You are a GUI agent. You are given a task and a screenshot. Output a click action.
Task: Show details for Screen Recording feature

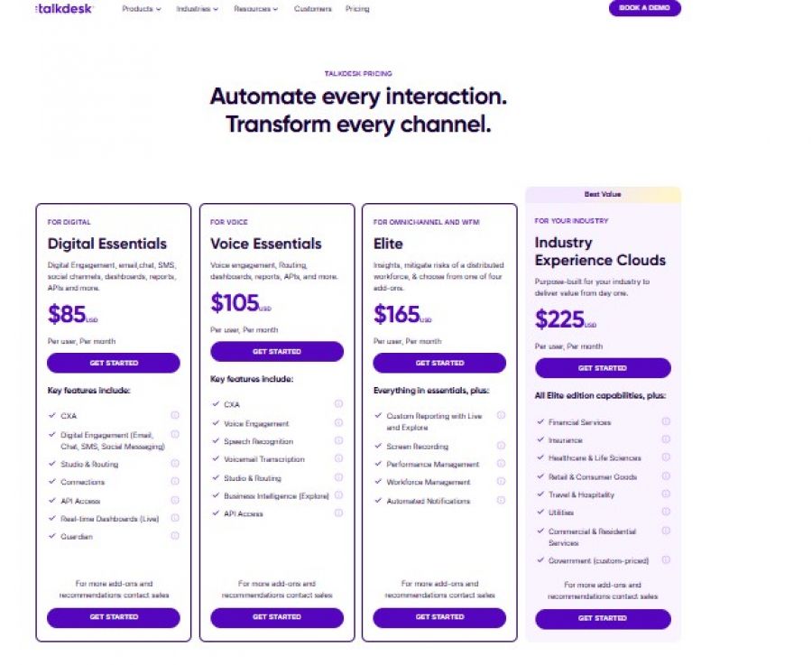(502, 446)
